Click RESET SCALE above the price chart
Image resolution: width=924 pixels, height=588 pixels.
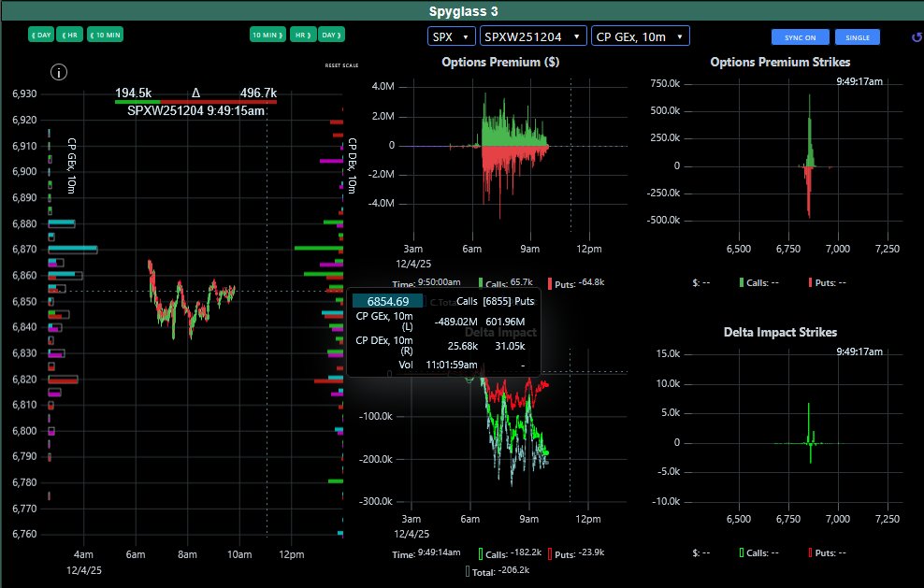tap(341, 65)
